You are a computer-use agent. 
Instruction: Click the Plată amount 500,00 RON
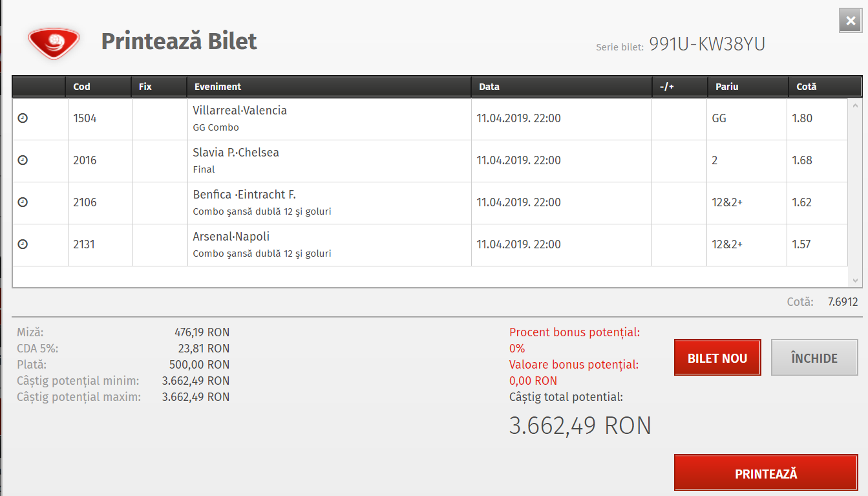(x=199, y=365)
